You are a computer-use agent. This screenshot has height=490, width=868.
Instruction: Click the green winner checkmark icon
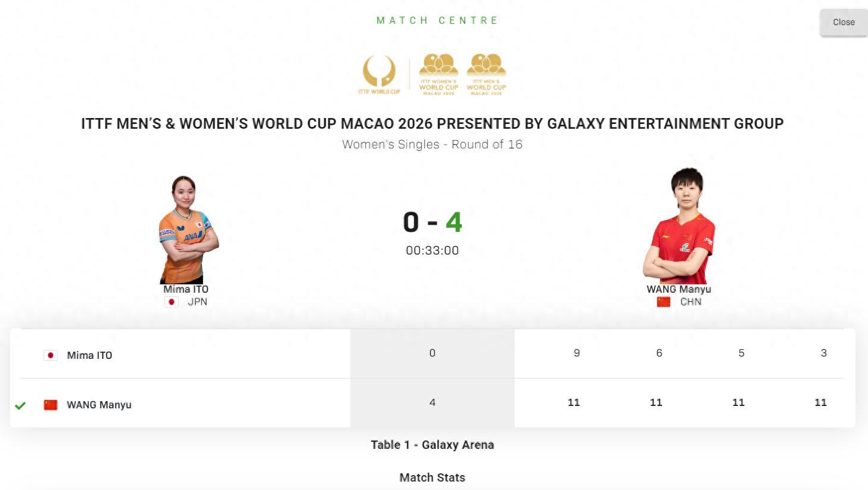click(20, 405)
